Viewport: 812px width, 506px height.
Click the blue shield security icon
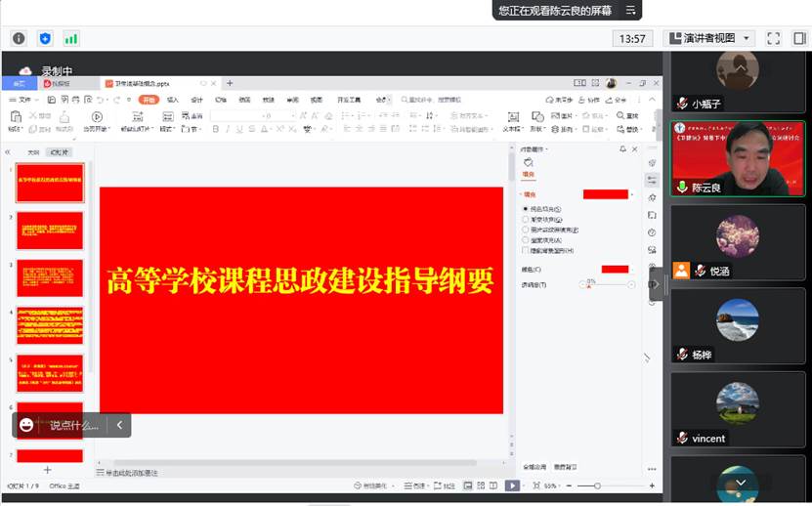coord(45,38)
